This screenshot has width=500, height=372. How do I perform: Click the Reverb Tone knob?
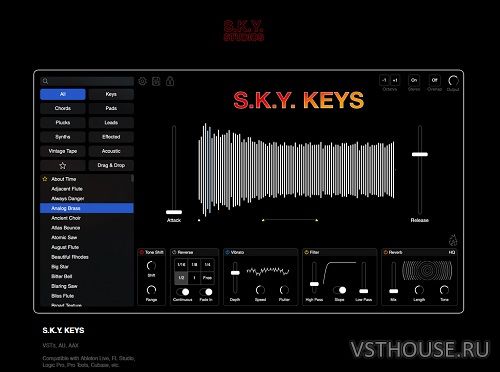(x=444, y=290)
